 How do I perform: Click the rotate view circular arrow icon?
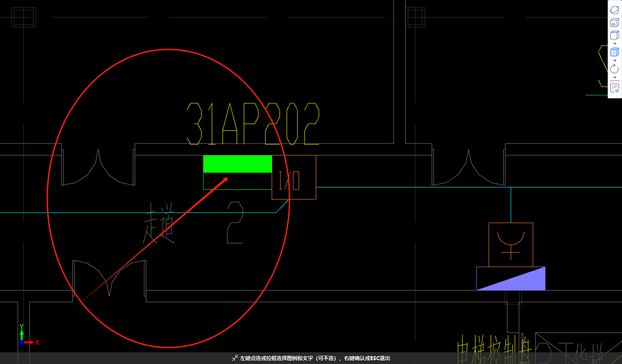click(614, 68)
